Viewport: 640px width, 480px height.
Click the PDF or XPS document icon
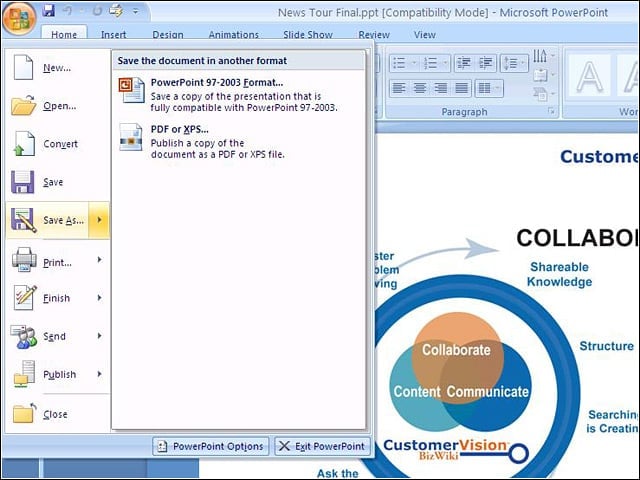coord(131,137)
